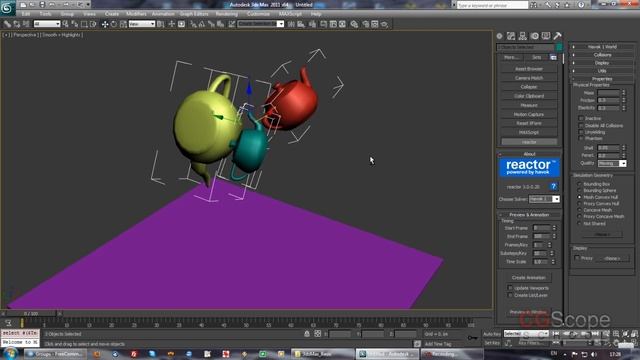Open the MAXScript menu
Screen dimensions: 640x360
tap(290, 14)
